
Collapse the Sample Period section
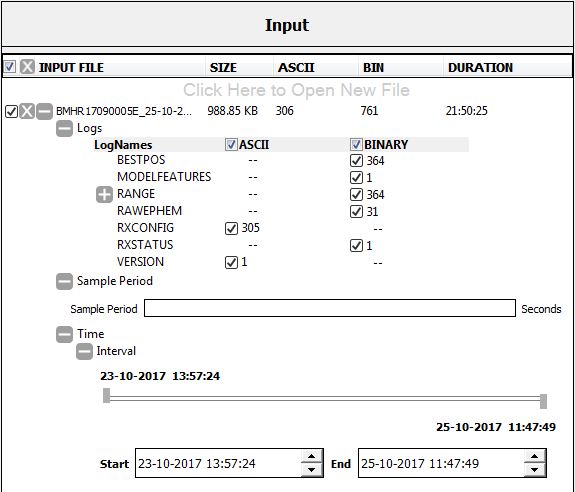[x=64, y=281]
